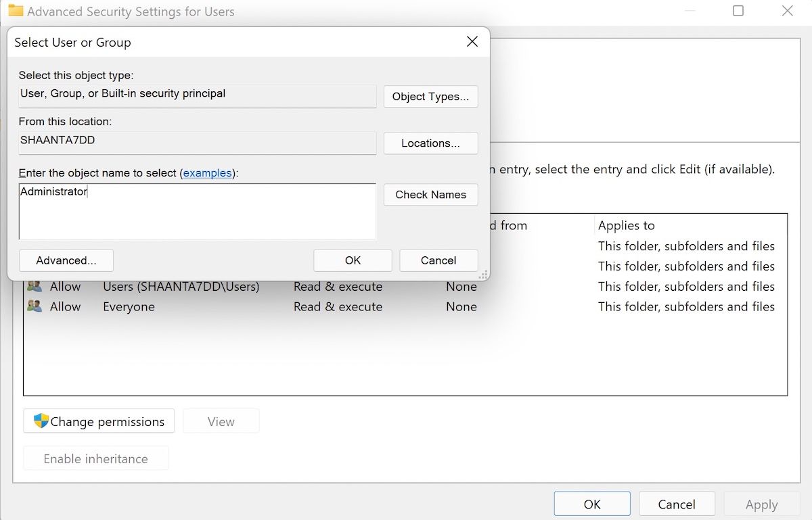Click the object type field text
812x520 pixels.
point(123,93)
